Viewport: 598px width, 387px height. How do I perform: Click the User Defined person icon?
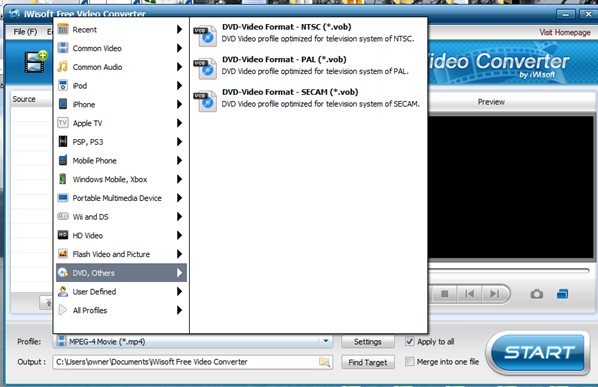tap(63, 291)
